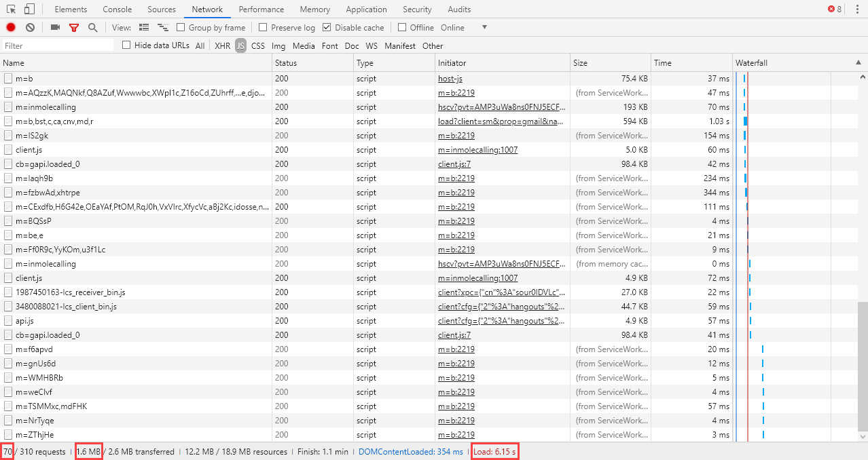Open the network search magnifier
The width and height of the screenshot is (868, 460).
point(92,27)
